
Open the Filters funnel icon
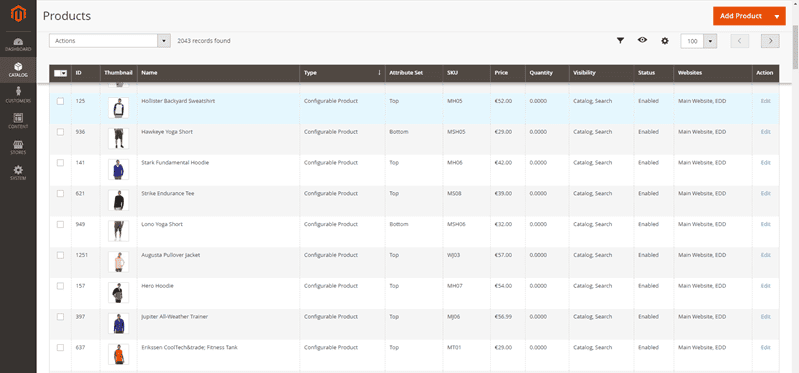coord(620,41)
